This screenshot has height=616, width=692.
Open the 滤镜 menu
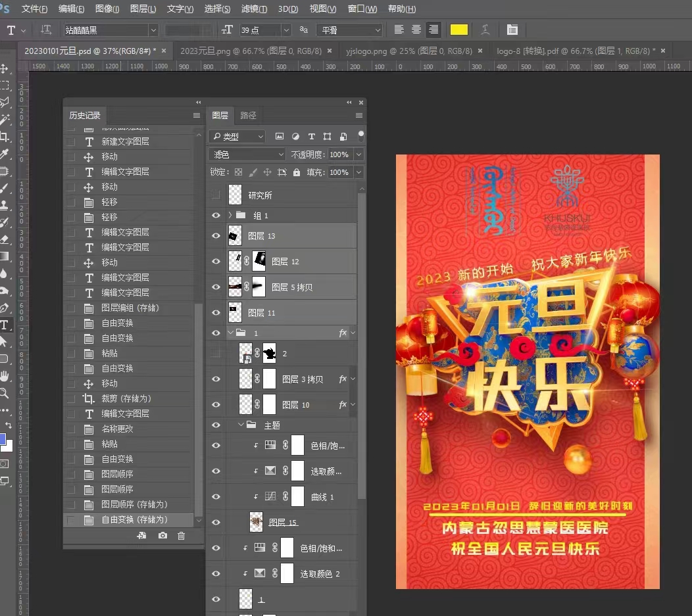[253, 9]
